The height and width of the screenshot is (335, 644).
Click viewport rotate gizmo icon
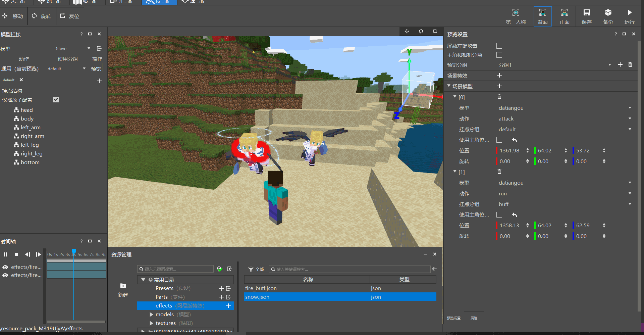pos(421,31)
